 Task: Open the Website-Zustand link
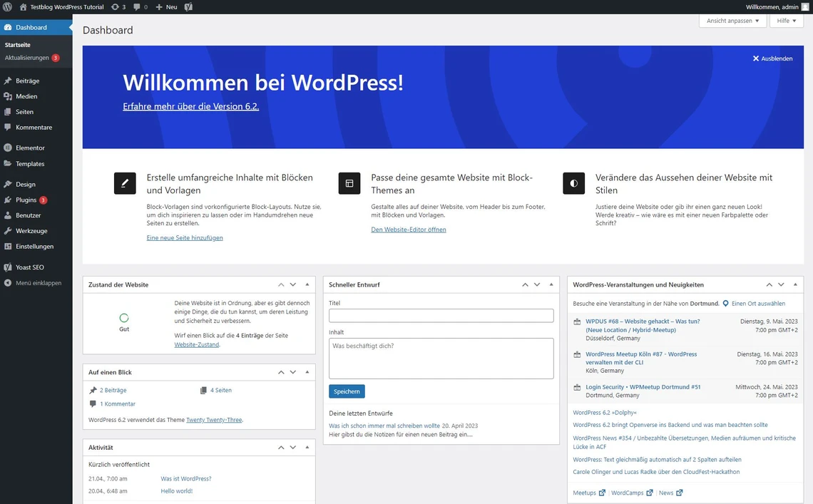pos(197,345)
